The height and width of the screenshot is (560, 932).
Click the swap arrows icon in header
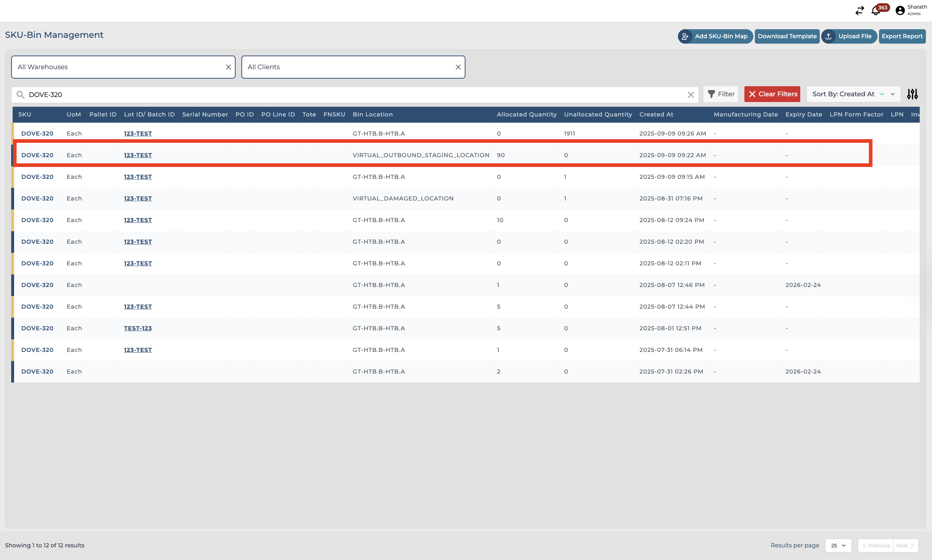(x=859, y=10)
